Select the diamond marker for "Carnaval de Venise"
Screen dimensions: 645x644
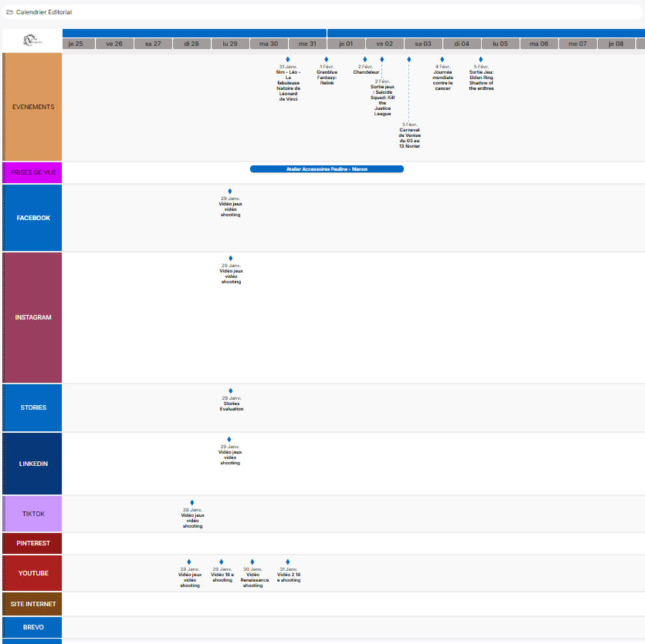(x=408, y=60)
